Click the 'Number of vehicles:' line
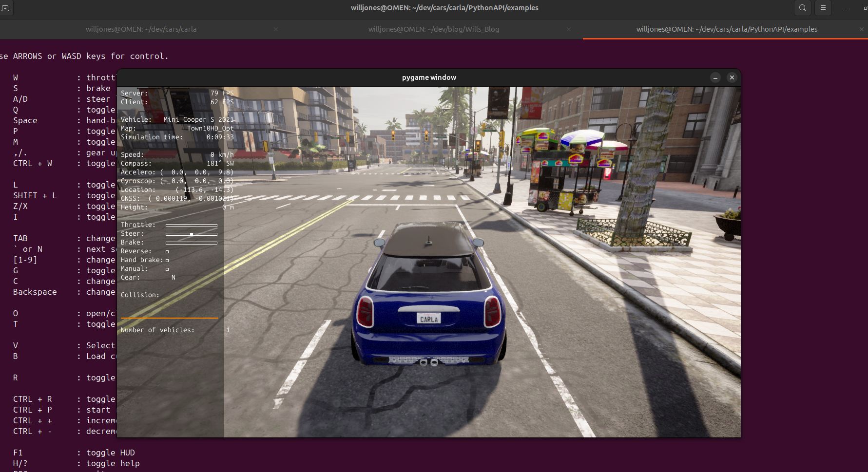The image size is (868, 472). point(175,330)
